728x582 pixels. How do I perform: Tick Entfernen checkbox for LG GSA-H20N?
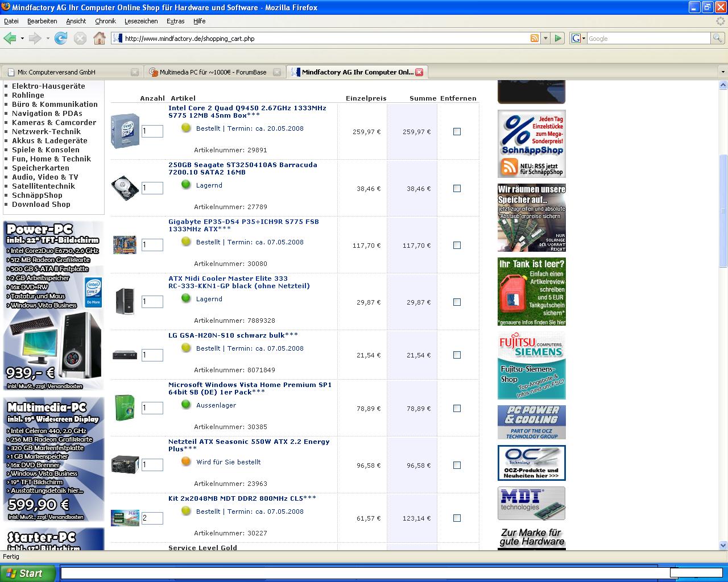[457, 355]
